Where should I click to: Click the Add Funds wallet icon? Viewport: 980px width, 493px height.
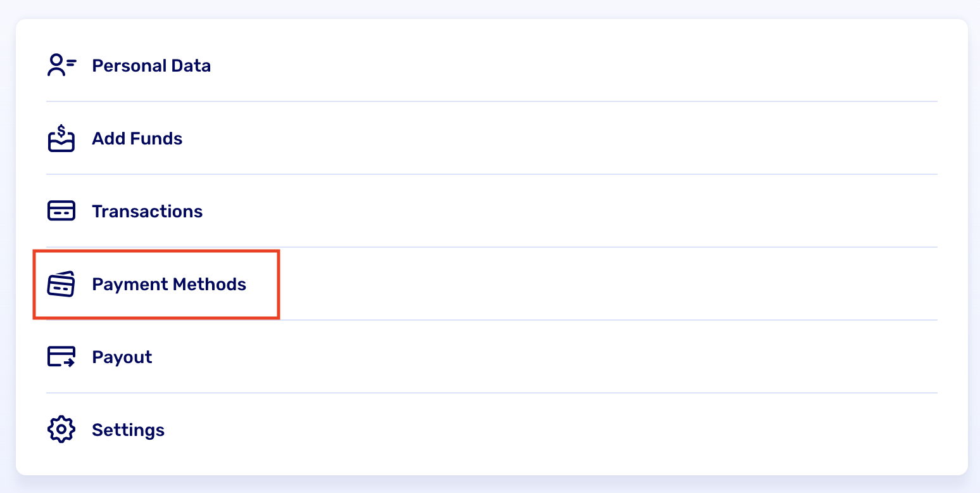point(61,139)
